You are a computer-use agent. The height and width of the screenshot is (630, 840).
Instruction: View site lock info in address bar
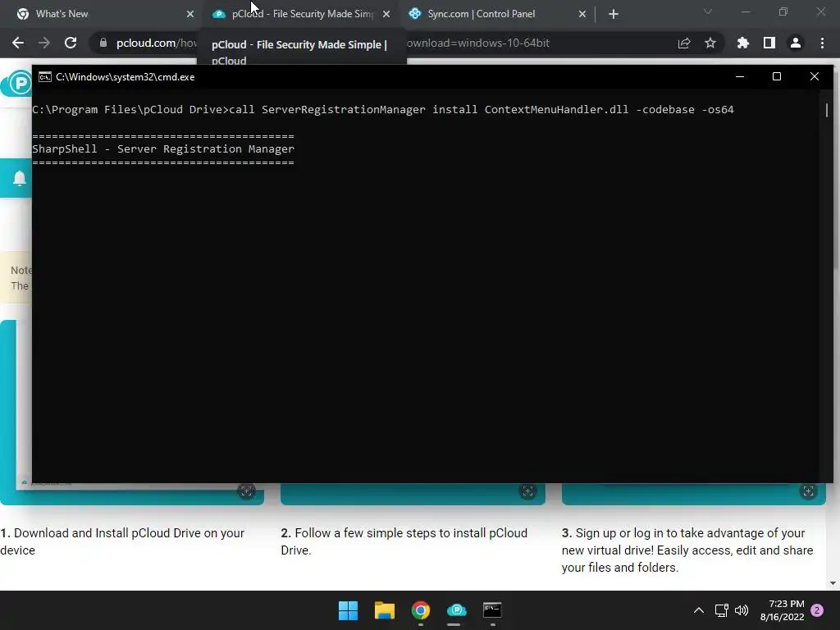[103, 43]
